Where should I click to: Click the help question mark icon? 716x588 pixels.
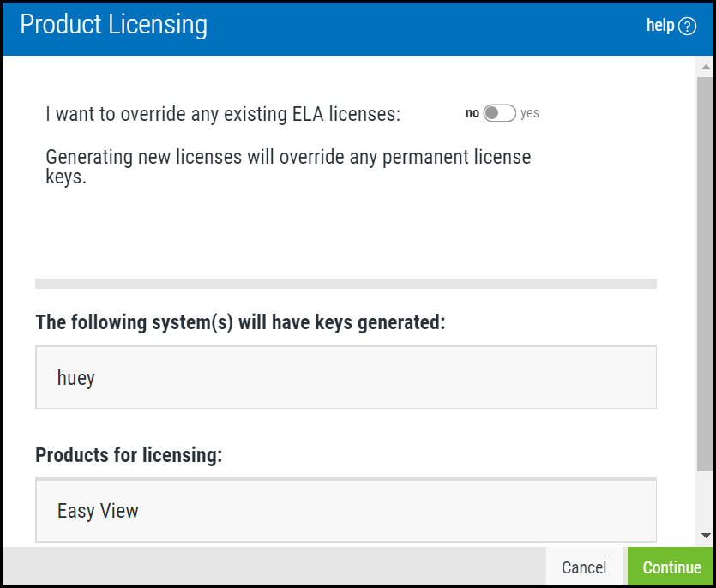tap(687, 27)
